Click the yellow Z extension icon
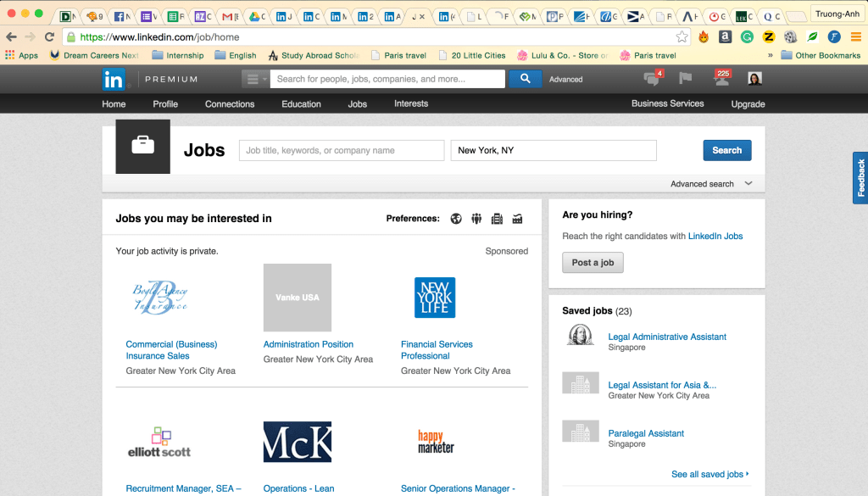 coord(768,37)
